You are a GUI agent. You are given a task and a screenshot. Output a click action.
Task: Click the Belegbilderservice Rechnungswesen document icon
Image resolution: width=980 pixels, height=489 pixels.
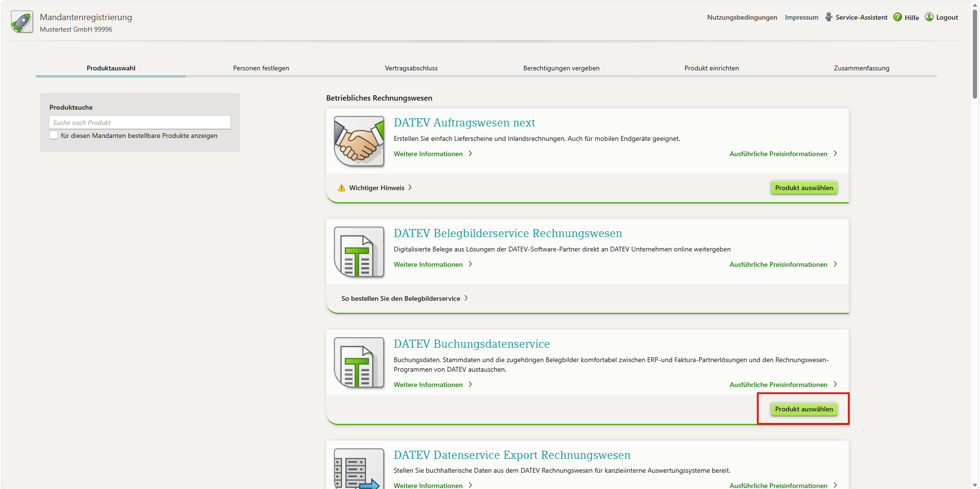tap(359, 252)
